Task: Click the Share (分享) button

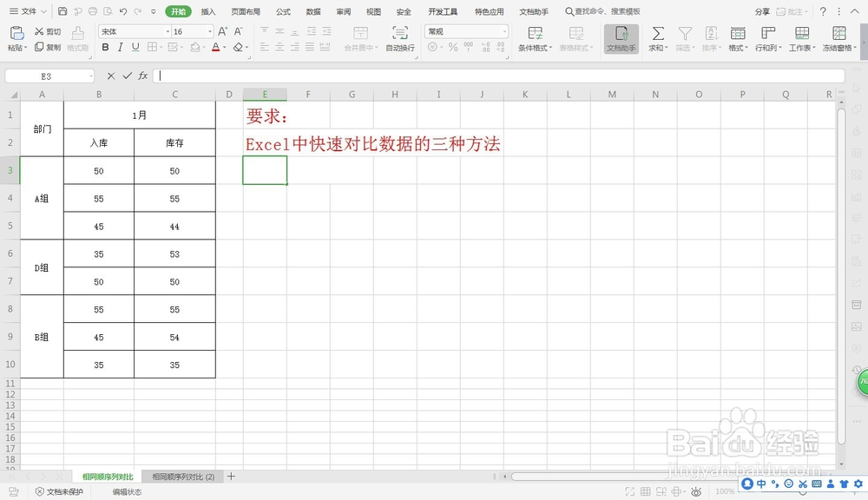Action: point(762,11)
